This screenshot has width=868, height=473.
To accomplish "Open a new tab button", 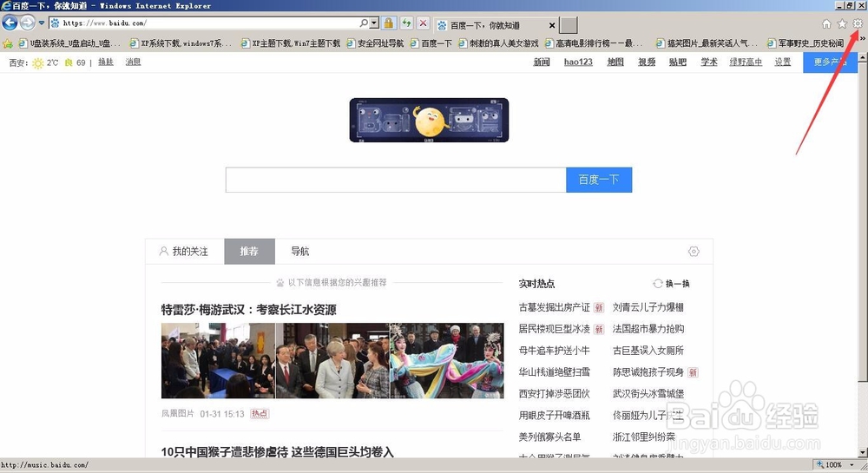I will (569, 25).
